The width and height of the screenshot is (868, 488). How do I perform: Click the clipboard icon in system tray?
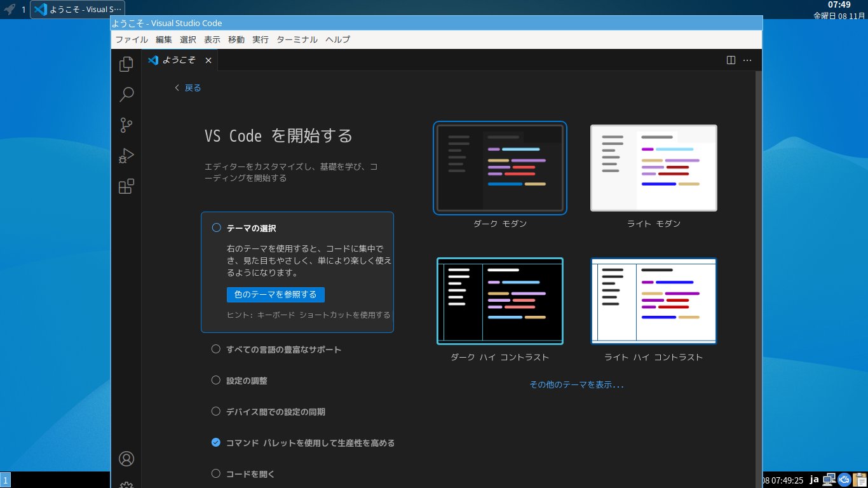pos(860,480)
